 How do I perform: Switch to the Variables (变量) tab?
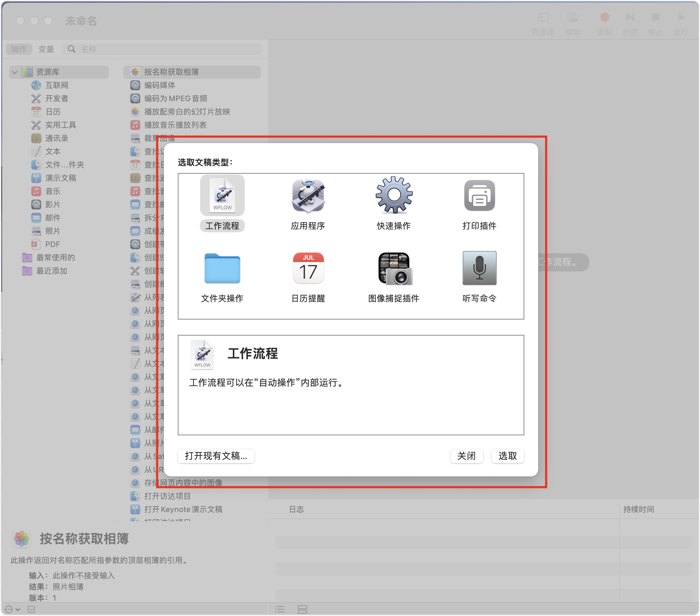(46, 49)
